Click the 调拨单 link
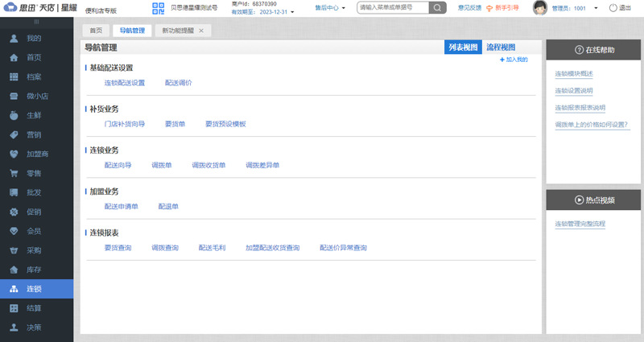The width and height of the screenshot is (644, 342). point(162,165)
